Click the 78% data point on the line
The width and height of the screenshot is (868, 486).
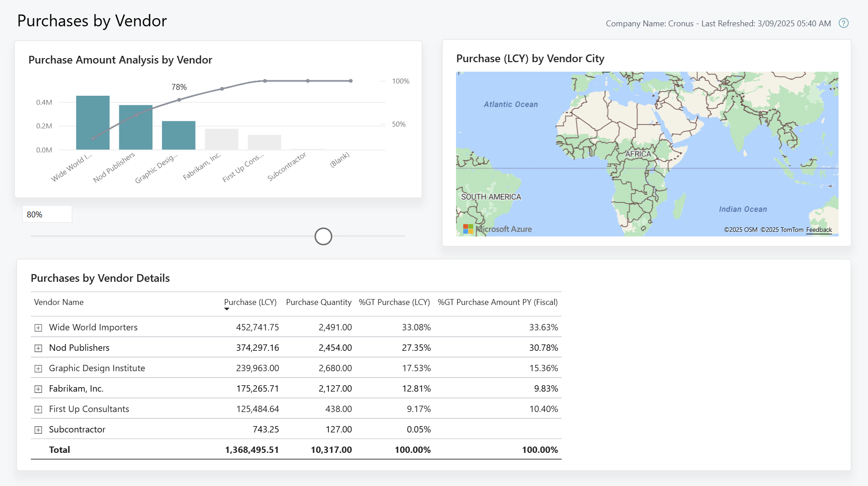[x=178, y=99]
